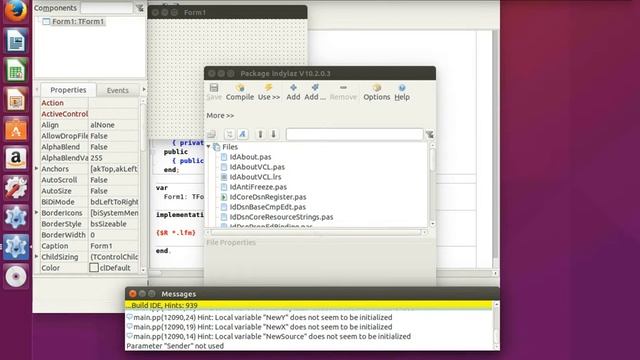Viewport: 640px width, 360px height.
Task: Expand the BorderIcons property
Action: pyautogui.click(x=36, y=213)
